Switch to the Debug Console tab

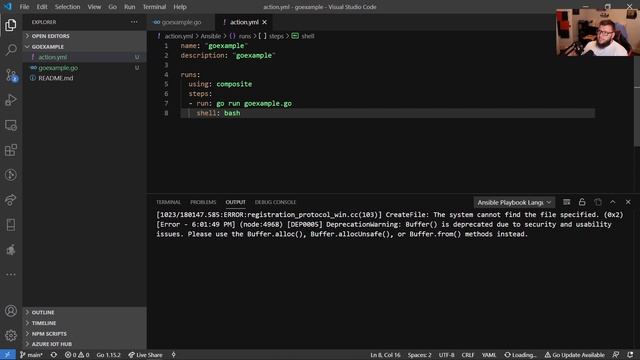276,202
